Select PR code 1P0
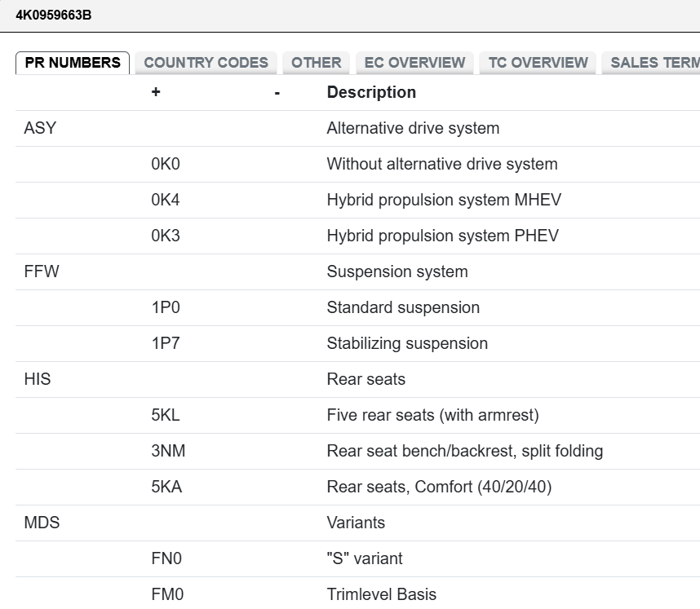The height and width of the screenshot is (609, 700). 165,308
